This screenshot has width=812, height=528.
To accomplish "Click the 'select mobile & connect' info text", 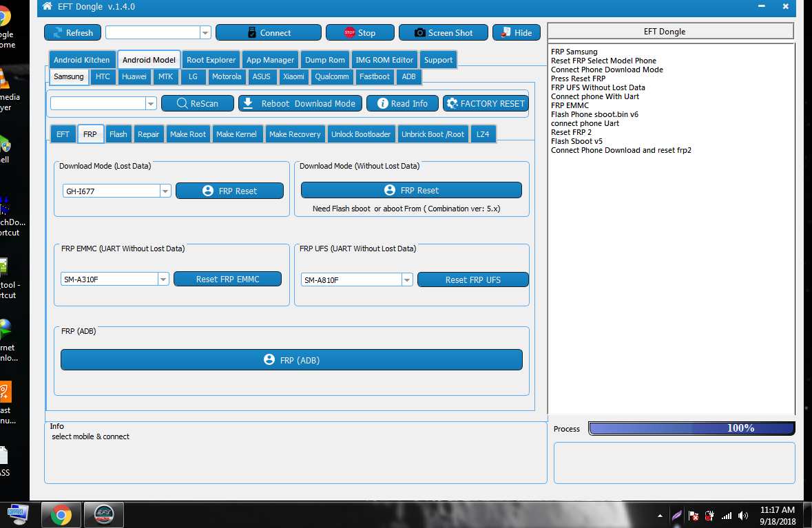I will 91,436.
